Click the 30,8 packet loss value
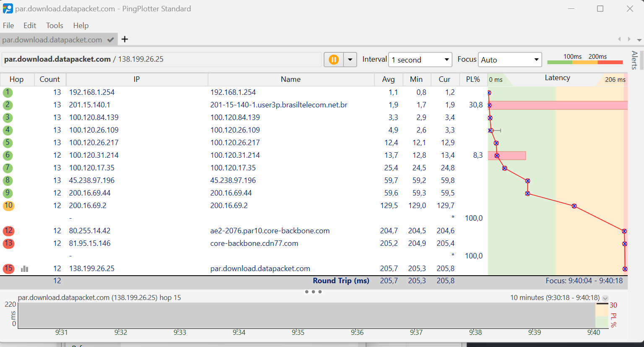 [476, 105]
